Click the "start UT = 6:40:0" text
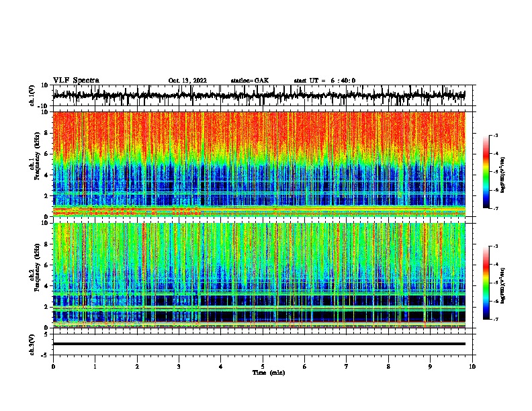The height and width of the screenshot is (411, 532). tap(324, 81)
